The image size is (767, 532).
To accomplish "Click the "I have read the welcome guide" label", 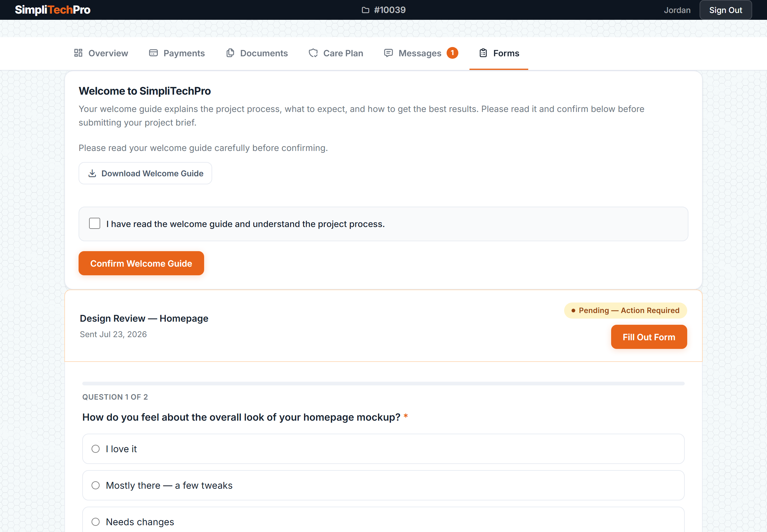I will (x=245, y=224).
